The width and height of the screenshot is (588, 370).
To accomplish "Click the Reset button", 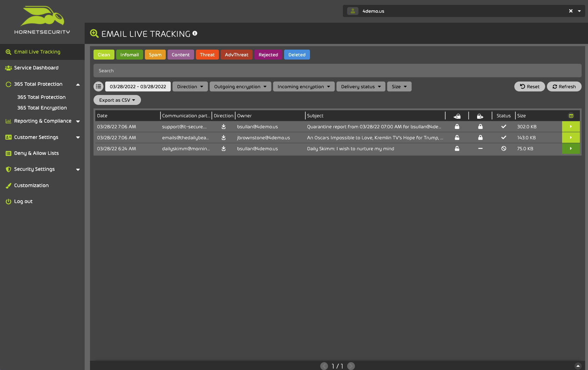I will point(530,86).
